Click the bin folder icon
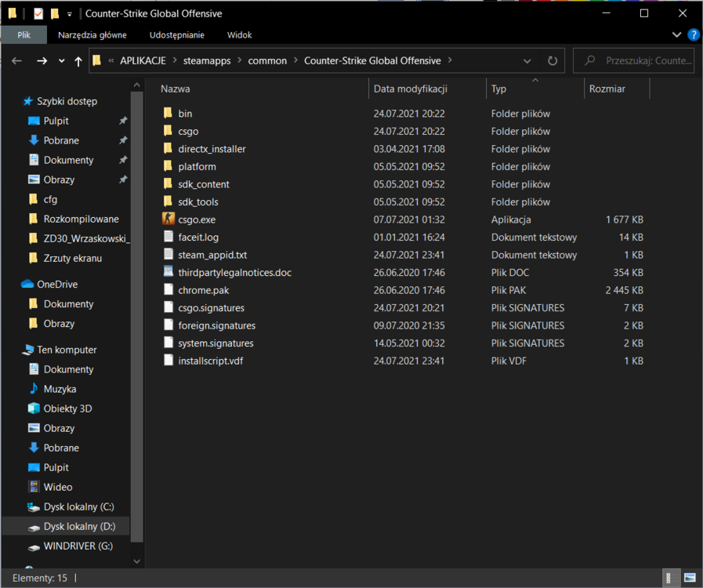The height and width of the screenshot is (588, 703). coord(169,113)
